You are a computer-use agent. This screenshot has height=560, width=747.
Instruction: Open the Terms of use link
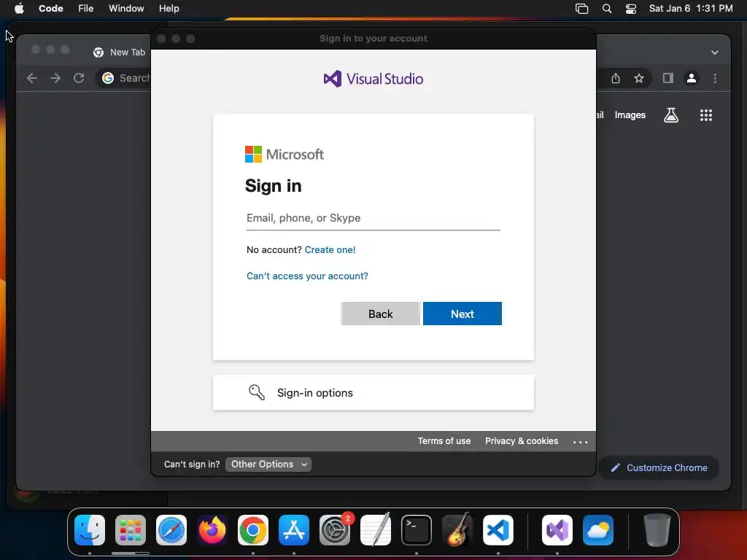click(444, 441)
